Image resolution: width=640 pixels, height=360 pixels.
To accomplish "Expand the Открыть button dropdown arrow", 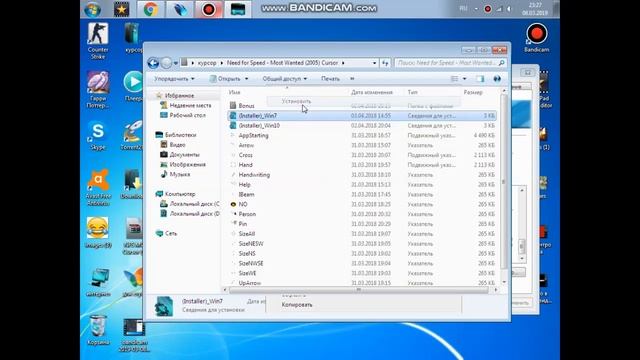I will [246, 79].
